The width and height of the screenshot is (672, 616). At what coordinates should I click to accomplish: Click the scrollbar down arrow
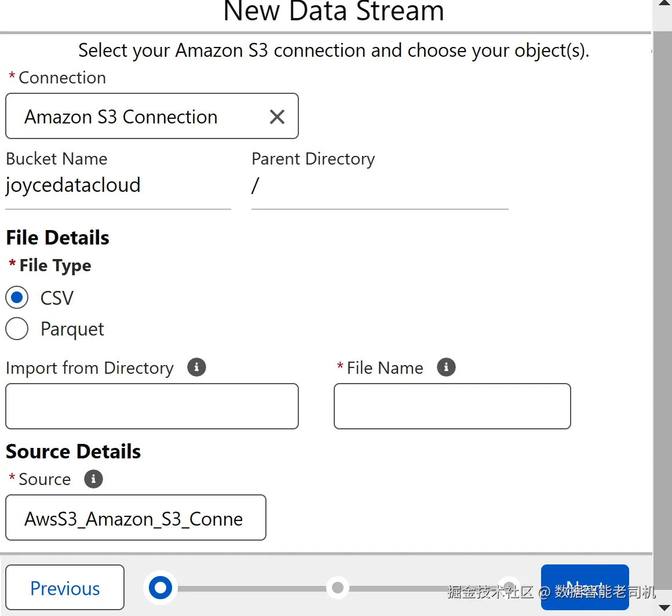pos(663,608)
